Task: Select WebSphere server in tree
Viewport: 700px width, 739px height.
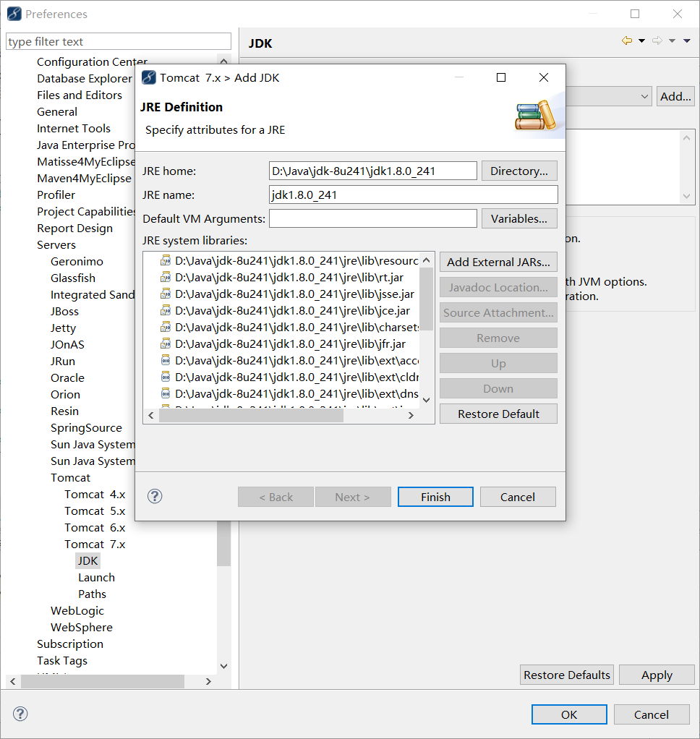Action: pos(82,628)
